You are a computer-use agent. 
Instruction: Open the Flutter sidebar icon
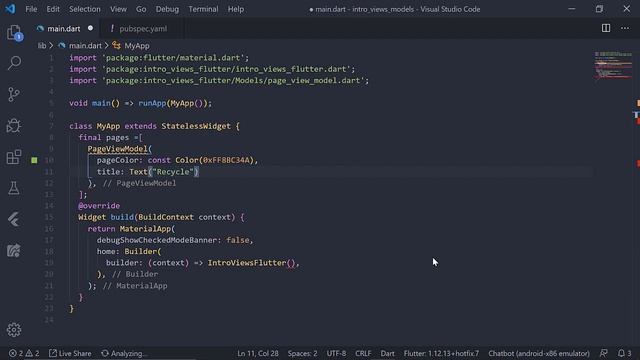[14, 219]
